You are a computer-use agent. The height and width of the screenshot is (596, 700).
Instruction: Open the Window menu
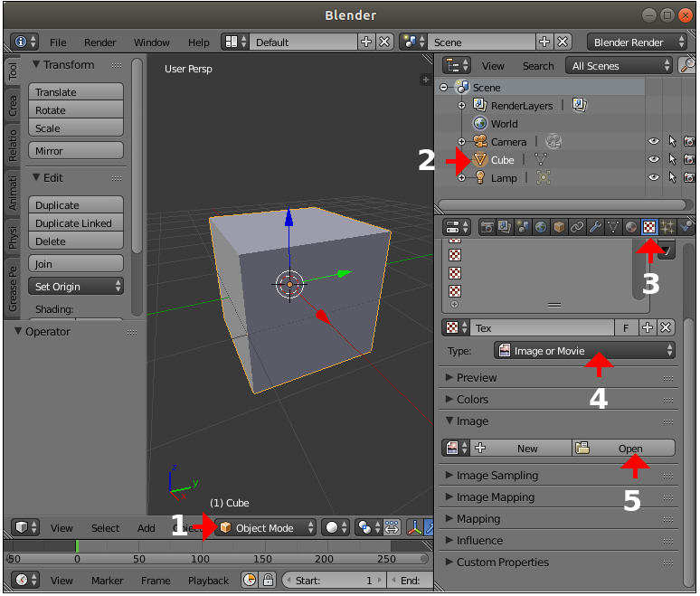152,43
